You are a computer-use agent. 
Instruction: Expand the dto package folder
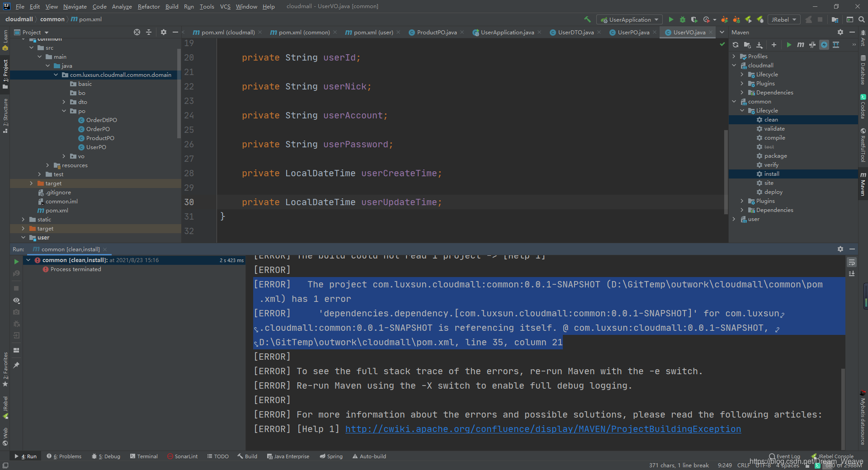click(x=64, y=102)
